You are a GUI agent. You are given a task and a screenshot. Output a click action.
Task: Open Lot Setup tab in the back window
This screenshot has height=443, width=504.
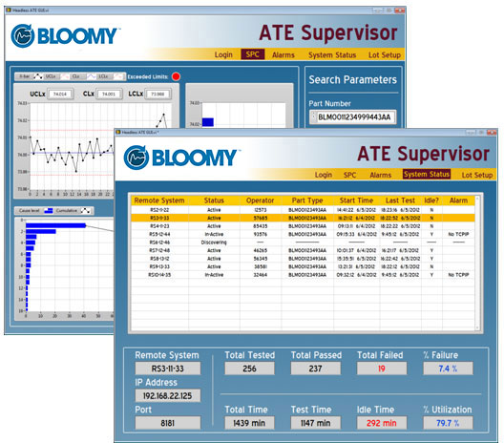click(x=385, y=55)
